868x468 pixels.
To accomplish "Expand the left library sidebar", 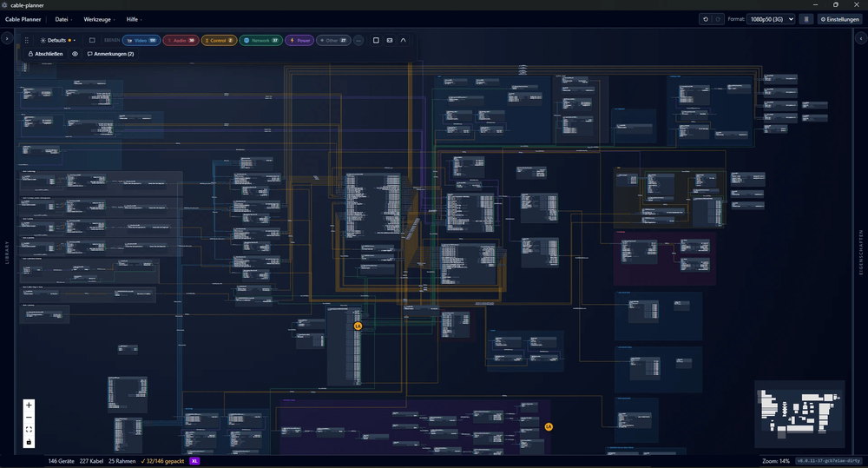I will [7, 39].
